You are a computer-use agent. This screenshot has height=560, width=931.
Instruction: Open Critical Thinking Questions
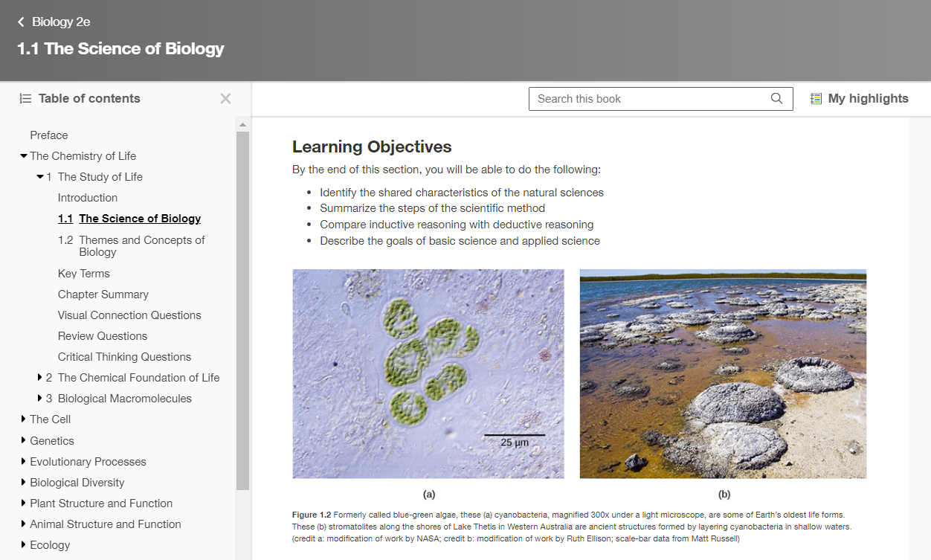click(125, 357)
